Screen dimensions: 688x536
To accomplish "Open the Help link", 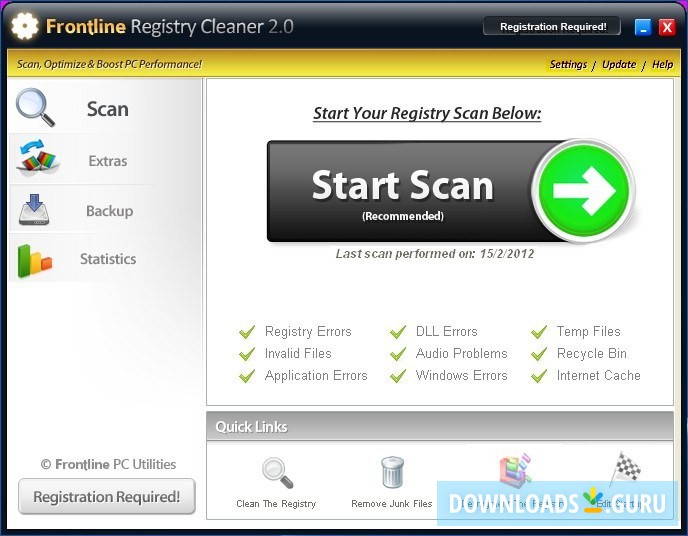I will (662, 64).
